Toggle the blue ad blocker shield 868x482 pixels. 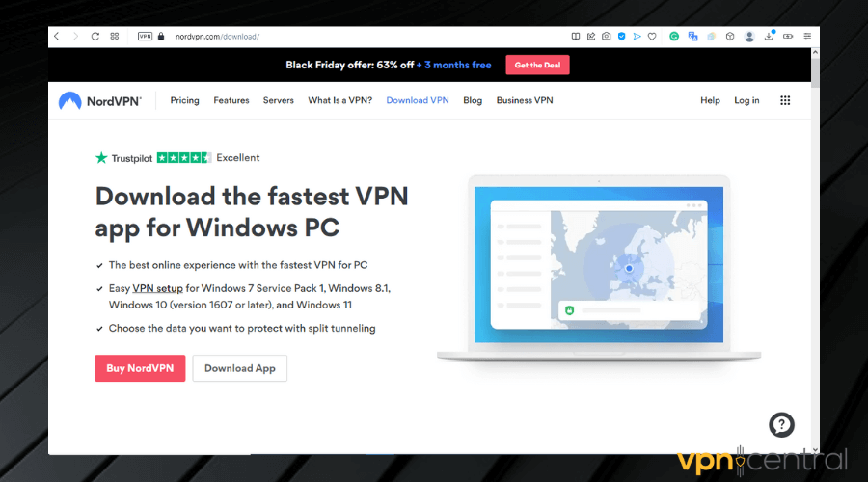pos(622,37)
